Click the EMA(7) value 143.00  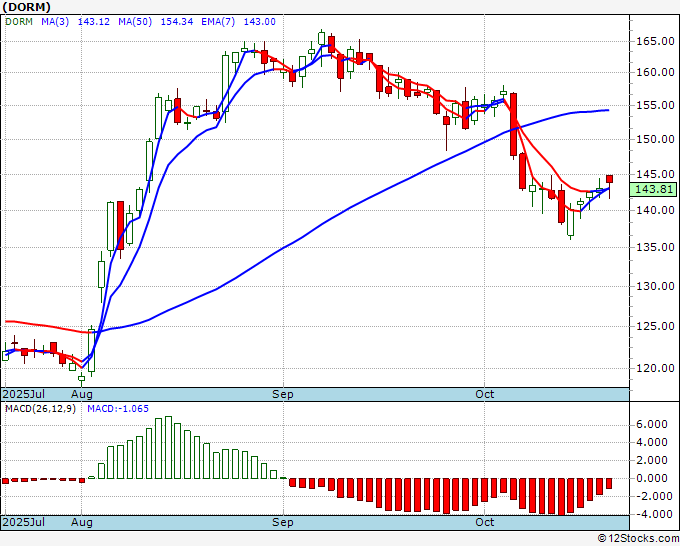(x=259, y=22)
